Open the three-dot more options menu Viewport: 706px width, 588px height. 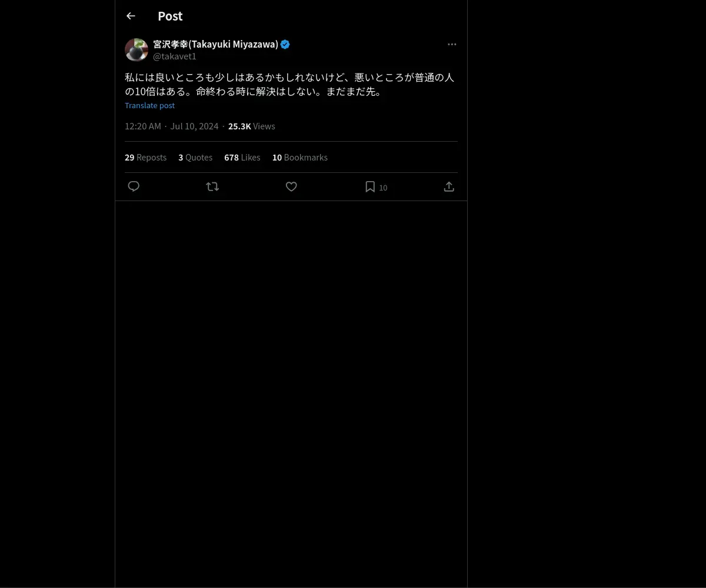[452, 44]
